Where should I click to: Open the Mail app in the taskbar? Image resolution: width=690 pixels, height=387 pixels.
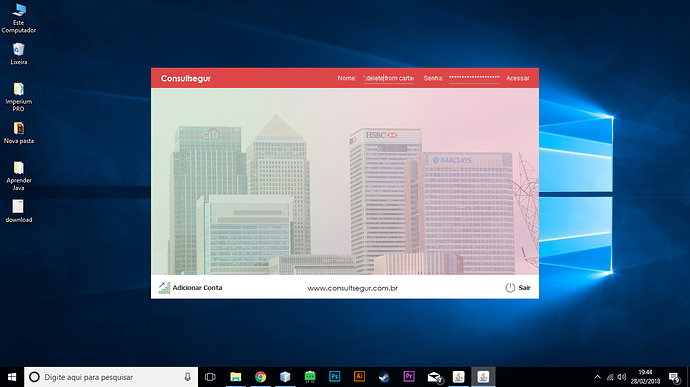tap(434, 377)
